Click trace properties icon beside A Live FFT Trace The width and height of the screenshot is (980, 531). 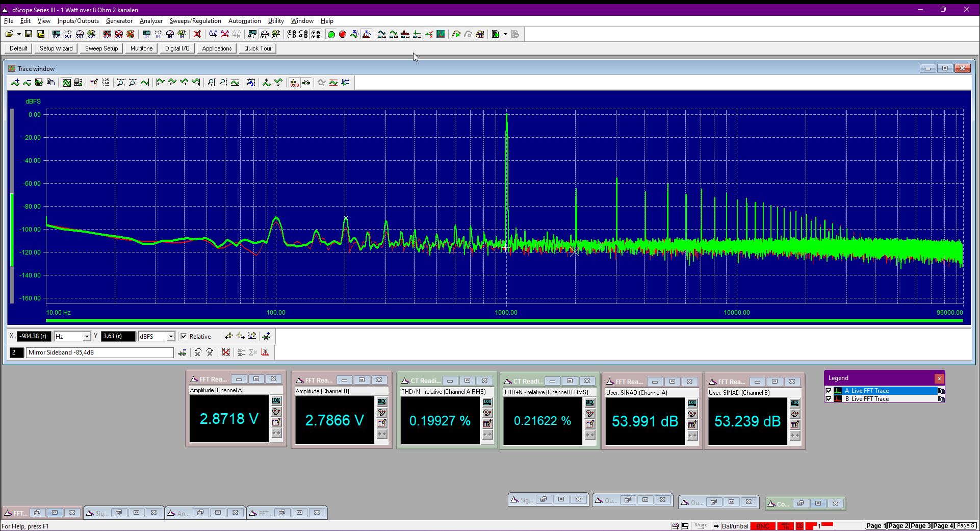pos(941,391)
